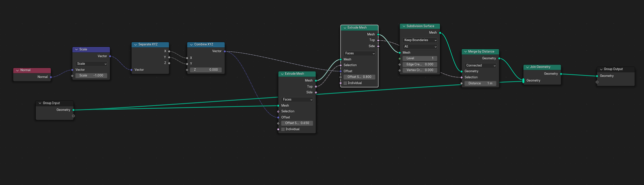
Task: Click the Scale -1.000 value field
Action: [92, 75]
